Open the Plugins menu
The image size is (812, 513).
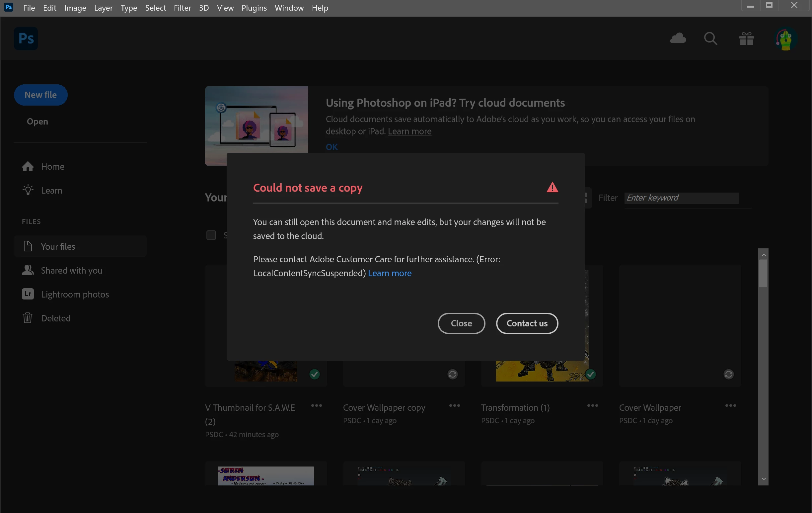click(254, 8)
